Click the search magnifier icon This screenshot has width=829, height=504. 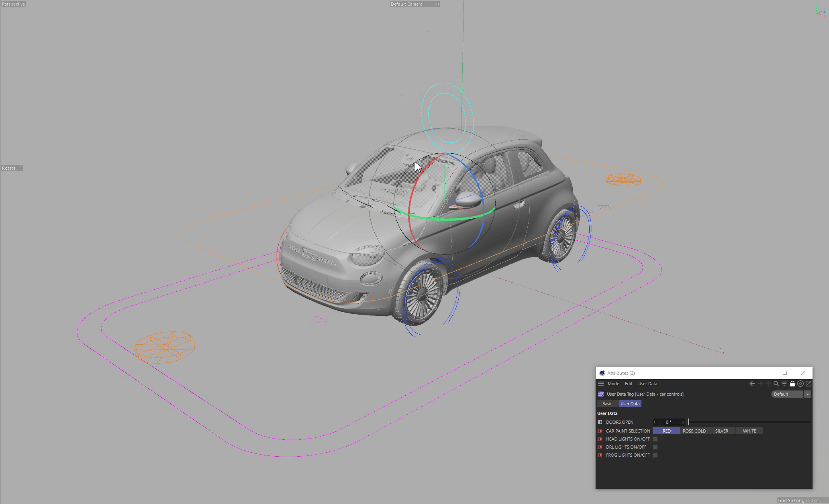click(x=776, y=384)
